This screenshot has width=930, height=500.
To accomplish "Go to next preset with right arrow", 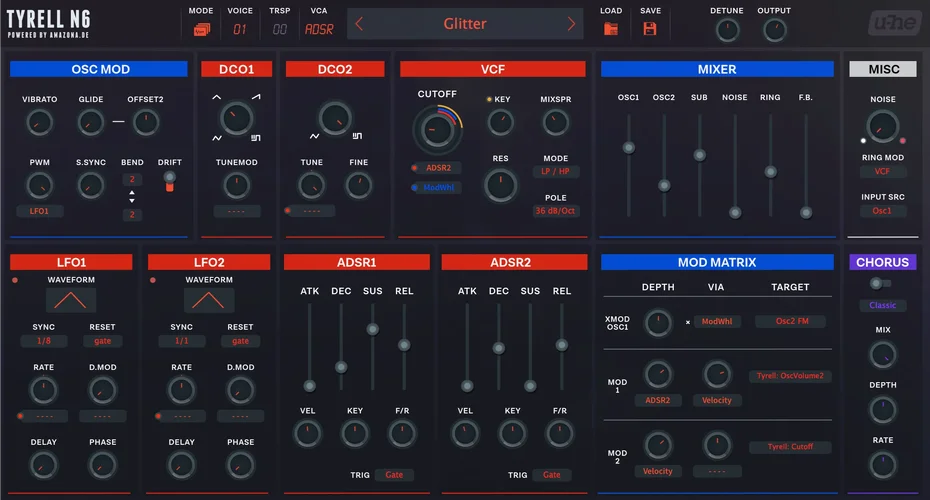I will (x=572, y=24).
